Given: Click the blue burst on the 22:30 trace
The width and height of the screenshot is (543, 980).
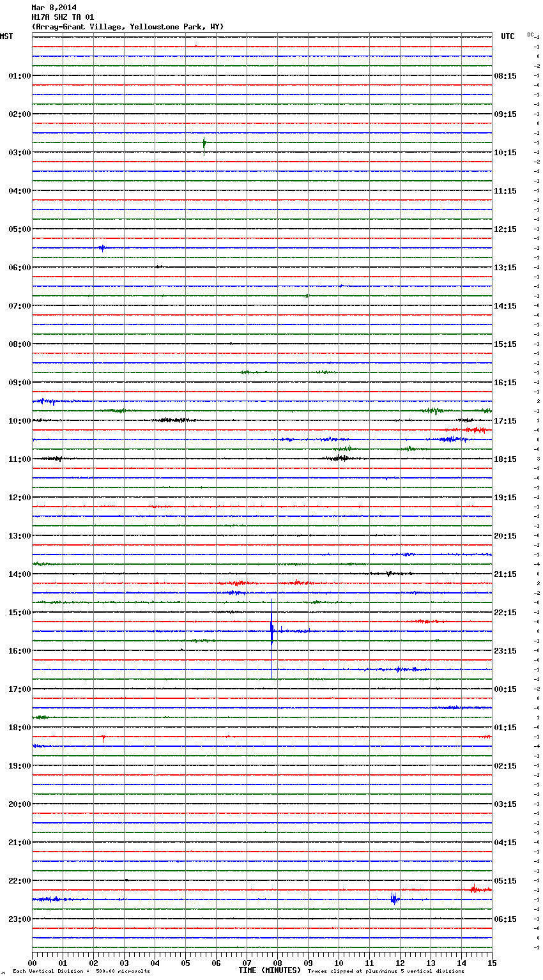Looking at the screenshot, I should point(394,899).
